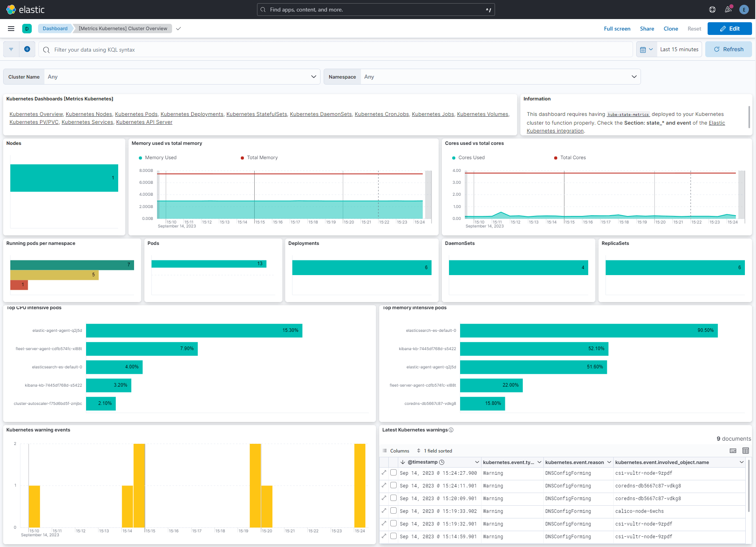
Task: Expand the 15:14:59.901 row details
Action: [384, 536]
